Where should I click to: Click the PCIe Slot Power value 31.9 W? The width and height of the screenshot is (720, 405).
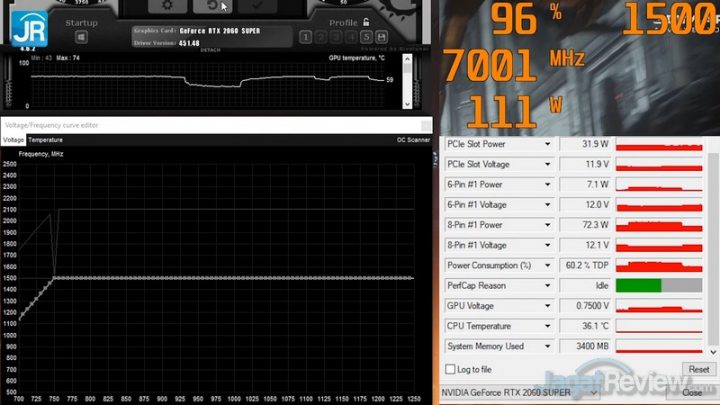tap(585, 144)
